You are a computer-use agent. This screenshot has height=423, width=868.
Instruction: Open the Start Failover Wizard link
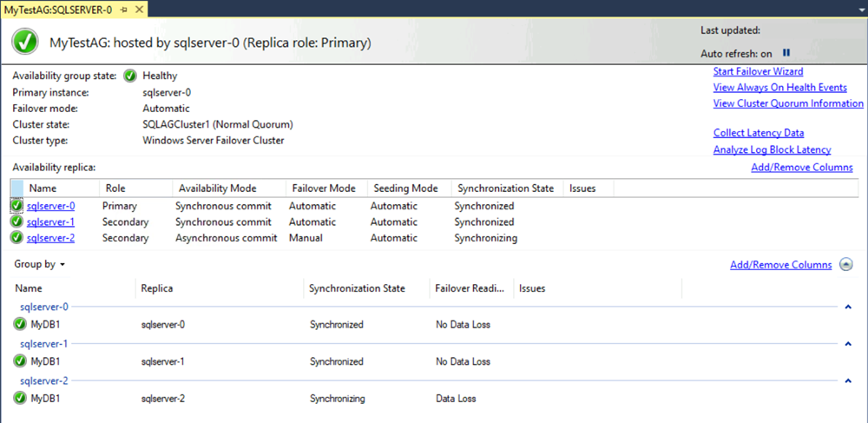758,71
